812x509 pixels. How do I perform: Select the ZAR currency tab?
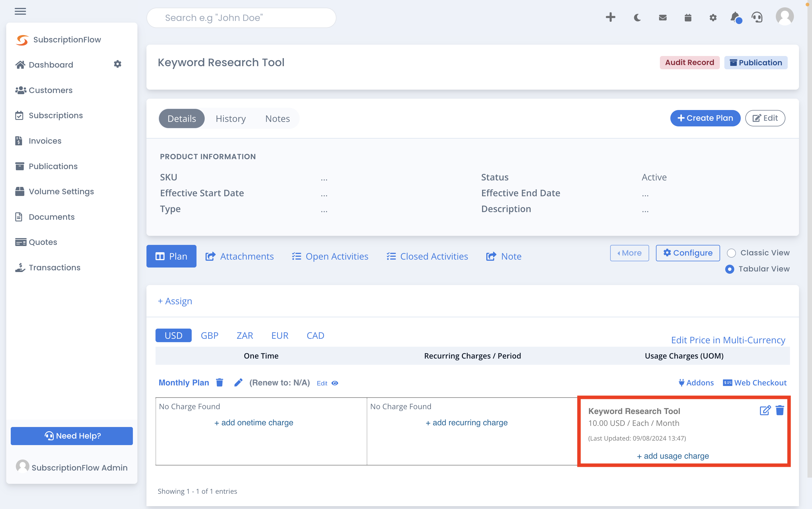click(245, 336)
